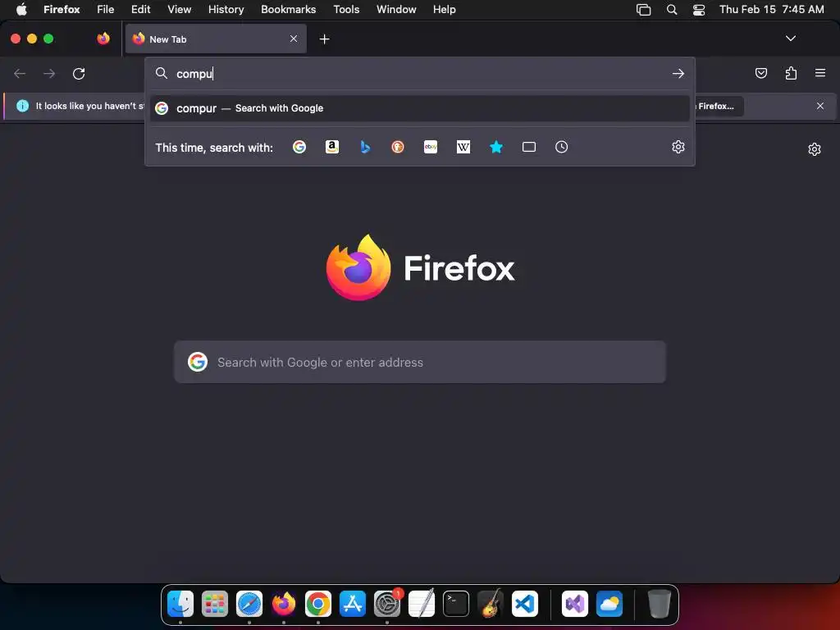
Task: Open Launchpad from the Dock
Action: 215,604
